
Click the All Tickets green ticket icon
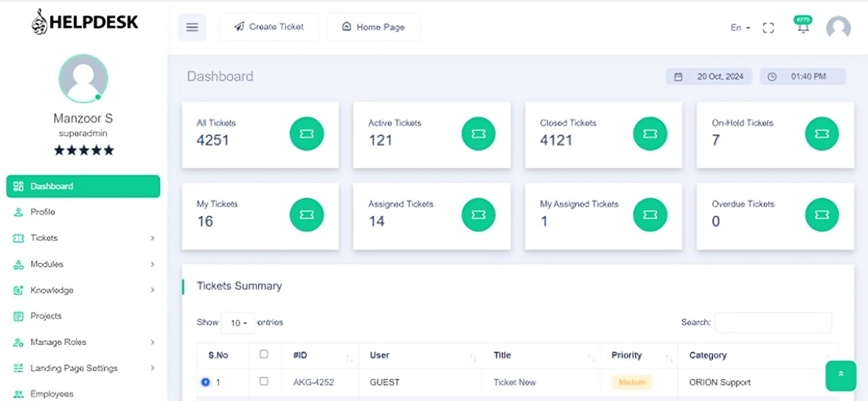(307, 133)
